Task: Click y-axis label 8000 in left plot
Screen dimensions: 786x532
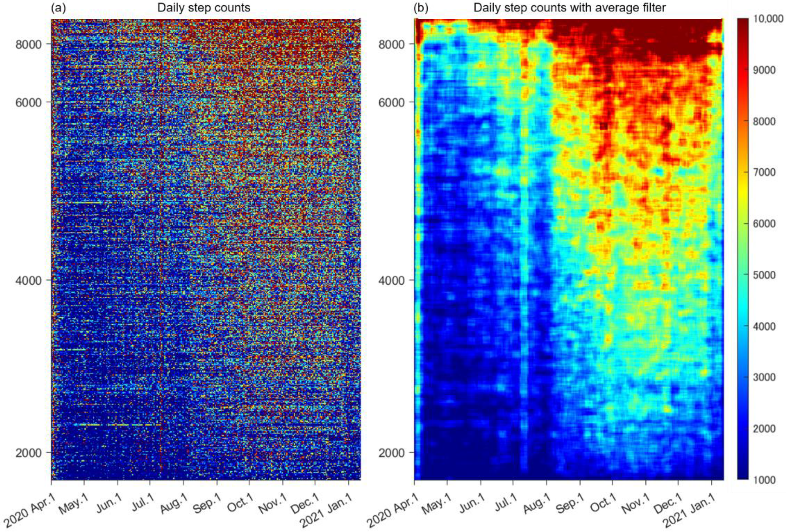Action: (x=28, y=44)
